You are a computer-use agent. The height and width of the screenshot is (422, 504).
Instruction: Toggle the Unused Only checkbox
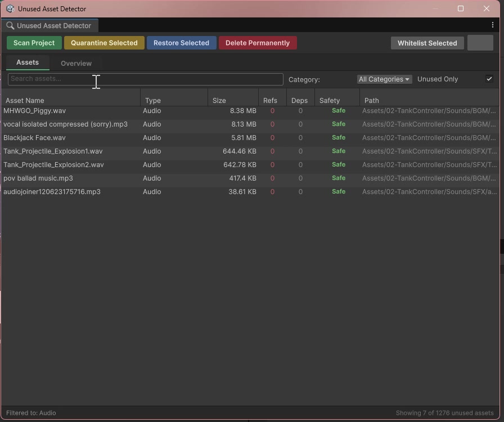pyautogui.click(x=489, y=79)
